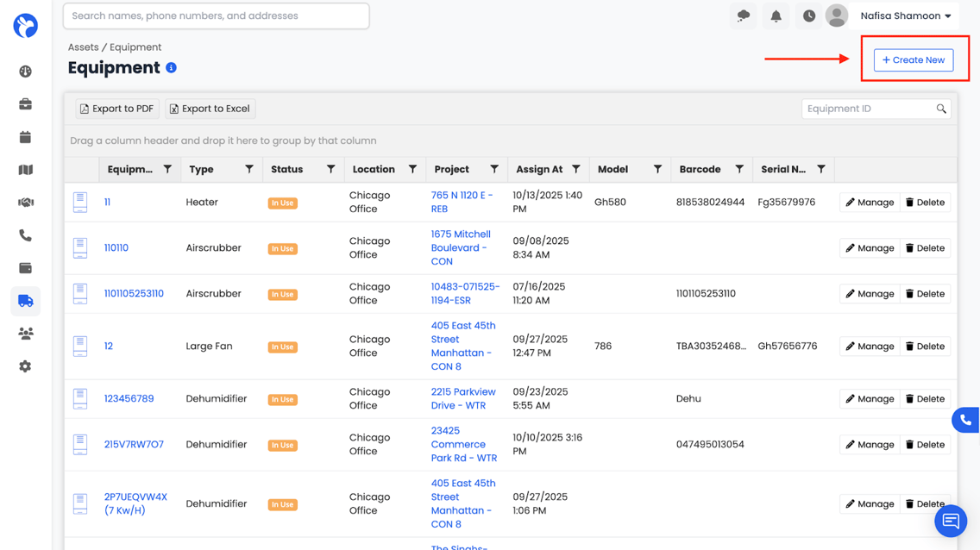This screenshot has height=550, width=980.
Task: Manage equipment 11
Action: [x=870, y=203]
